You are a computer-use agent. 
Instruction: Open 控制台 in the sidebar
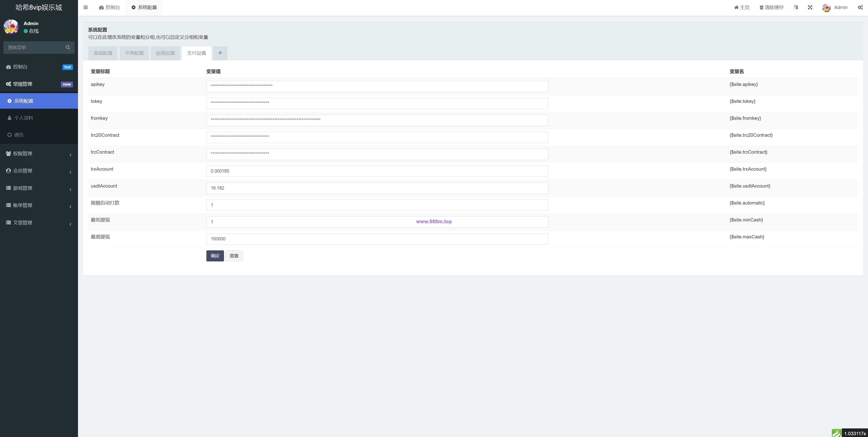[39, 67]
